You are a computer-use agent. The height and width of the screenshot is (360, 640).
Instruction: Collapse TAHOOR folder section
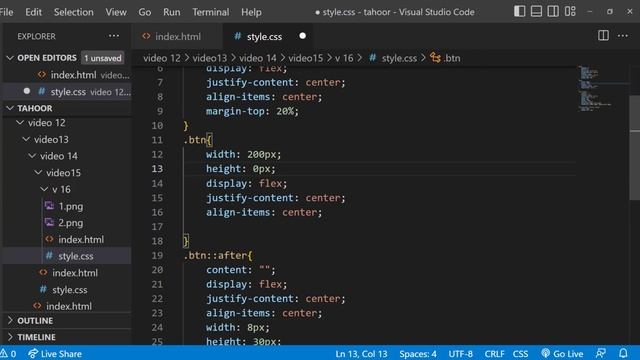pos(10,108)
